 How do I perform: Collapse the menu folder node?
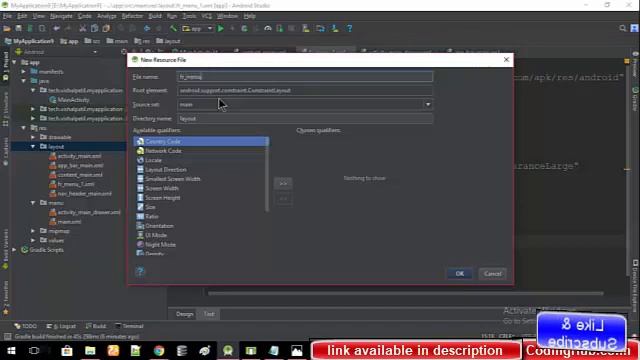[33, 203]
